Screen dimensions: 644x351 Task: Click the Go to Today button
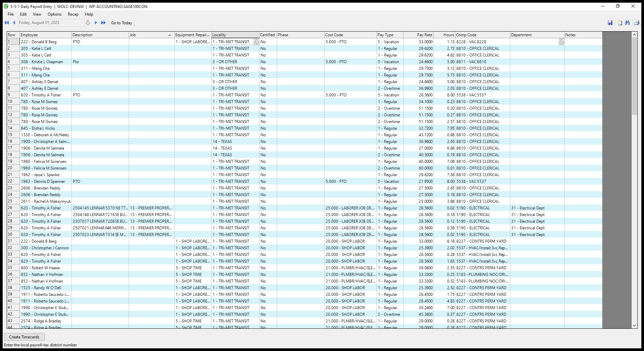(121, 23)
